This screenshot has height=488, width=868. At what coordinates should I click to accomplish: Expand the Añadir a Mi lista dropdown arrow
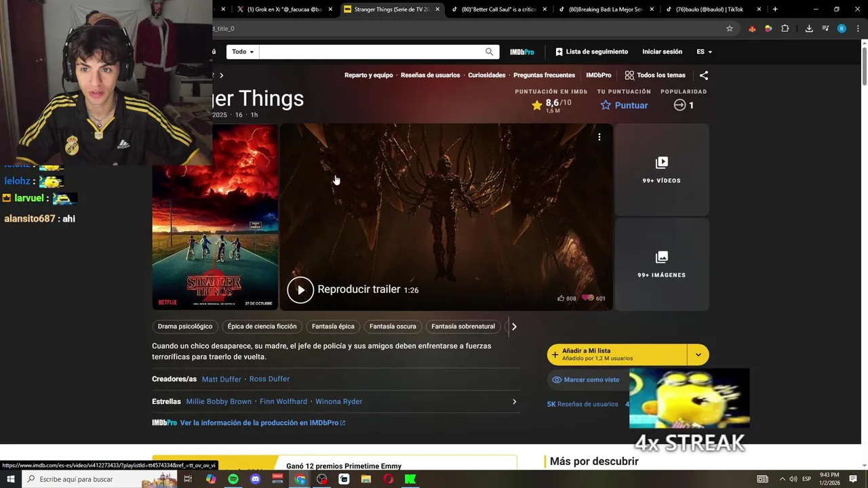[698, 354]
